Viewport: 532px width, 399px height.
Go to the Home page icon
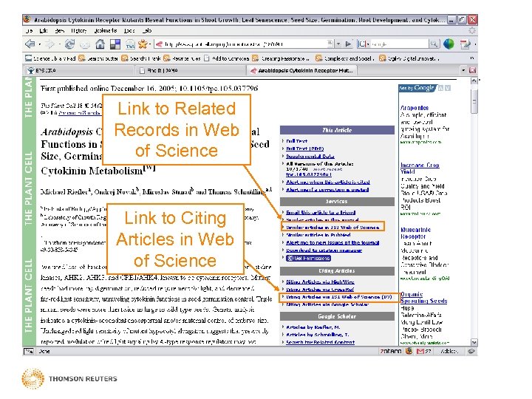coord(100,44)
